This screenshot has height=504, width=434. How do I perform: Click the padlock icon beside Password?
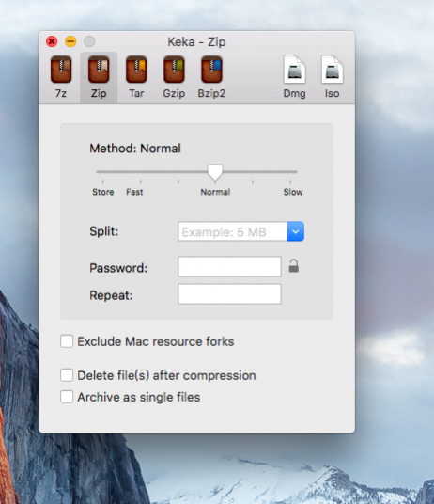point(293,266)
